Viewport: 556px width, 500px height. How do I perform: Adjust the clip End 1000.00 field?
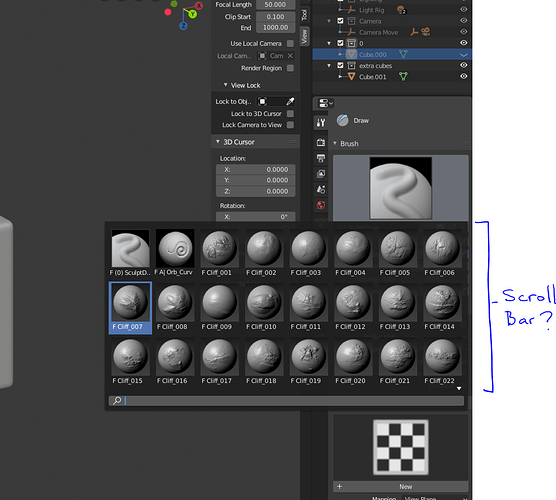click(276, 27)
